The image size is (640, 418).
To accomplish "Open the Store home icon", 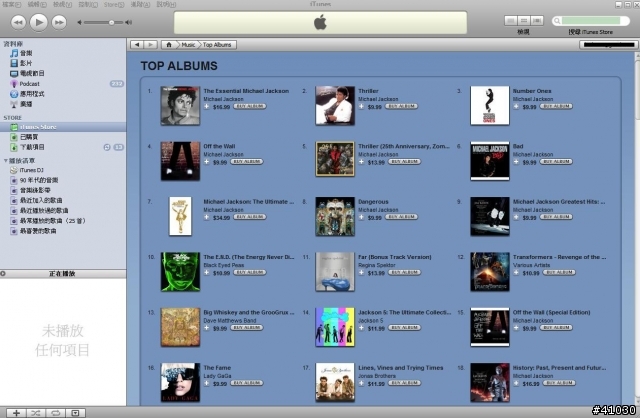I will 169,44.
